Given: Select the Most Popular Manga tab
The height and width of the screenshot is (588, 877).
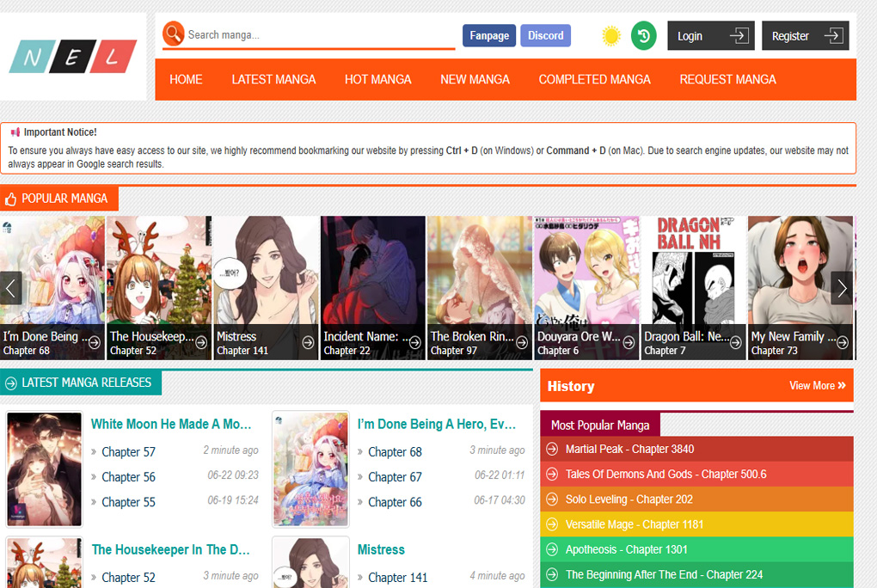Looking at the screenshot, I should pyautogui.click(x=600, y=425).
